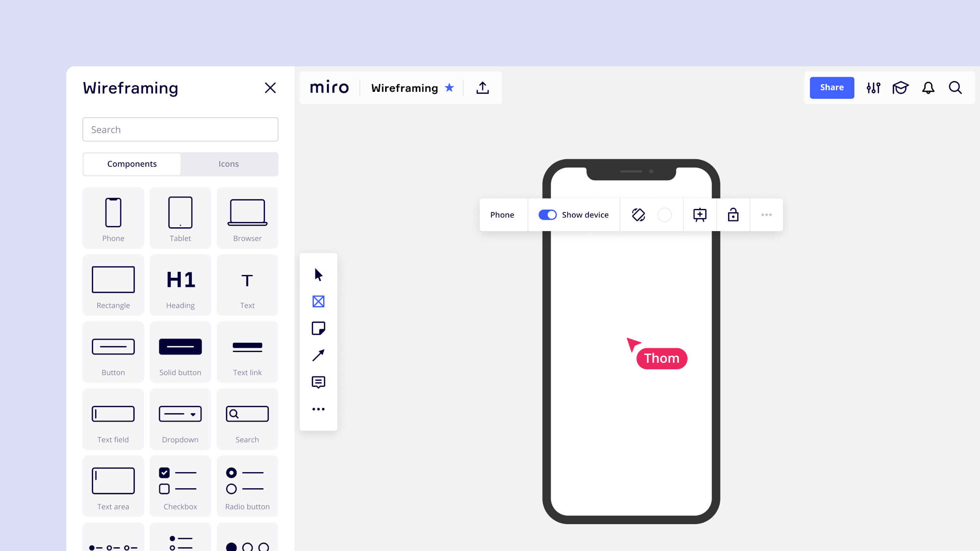Image resolution: width=980 pixels, height=551 pixels.
Task: Click the miro logo
Action: tap(329, 88)
